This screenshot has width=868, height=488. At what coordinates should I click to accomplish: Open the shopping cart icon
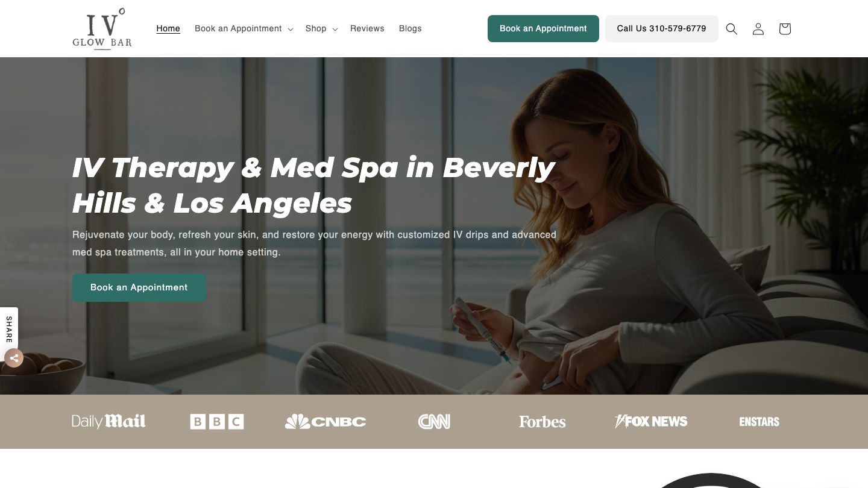[785, 29]
